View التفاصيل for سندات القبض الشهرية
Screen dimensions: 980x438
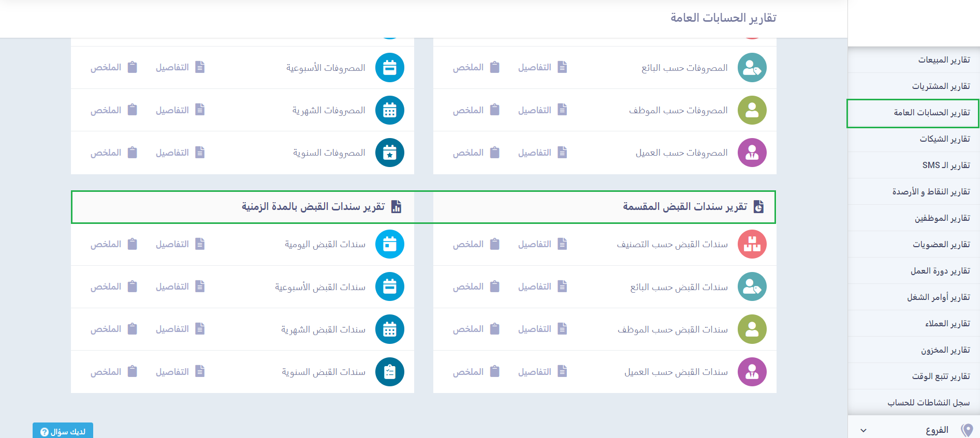click(180, 329)
